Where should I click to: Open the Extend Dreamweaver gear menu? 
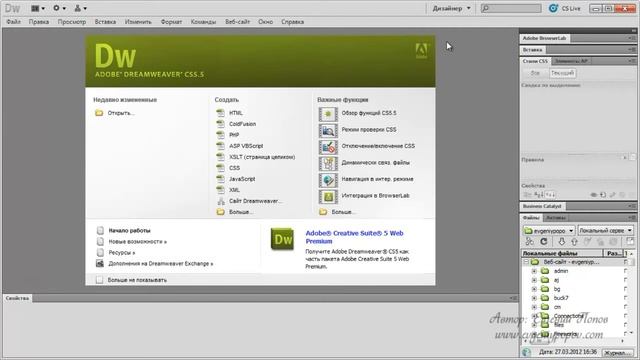coord(59,8)
